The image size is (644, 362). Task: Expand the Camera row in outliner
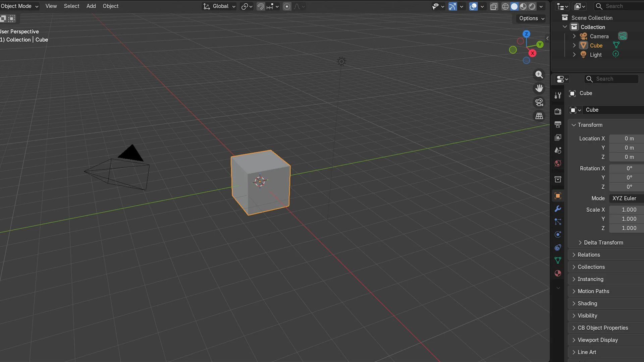[x=574, y=36]
